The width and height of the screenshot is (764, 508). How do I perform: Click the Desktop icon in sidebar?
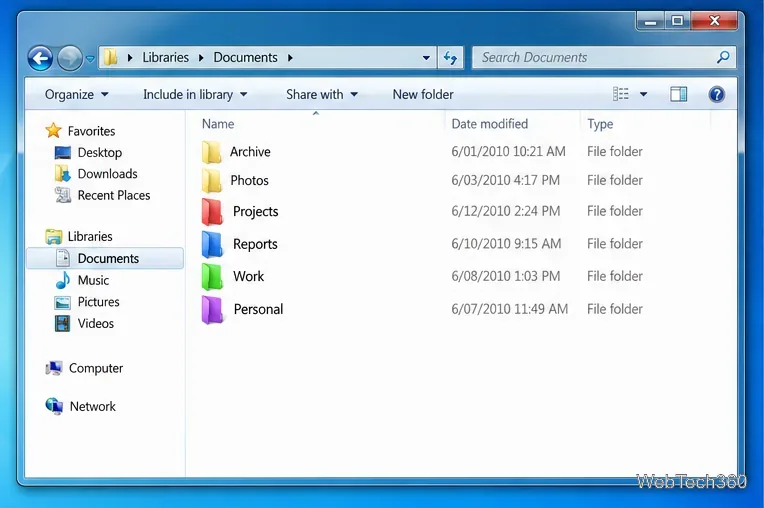click(62, 153)
